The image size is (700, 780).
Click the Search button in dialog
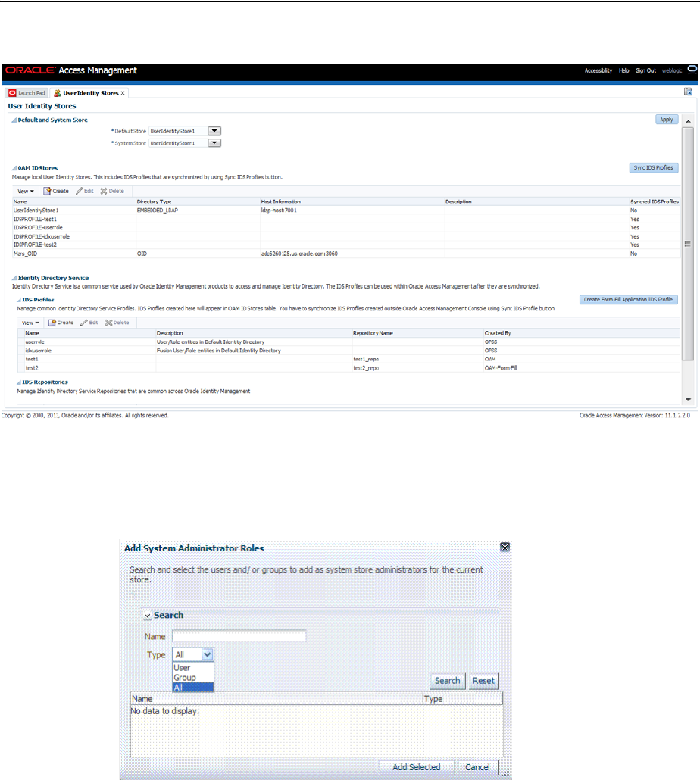[447, 681]
